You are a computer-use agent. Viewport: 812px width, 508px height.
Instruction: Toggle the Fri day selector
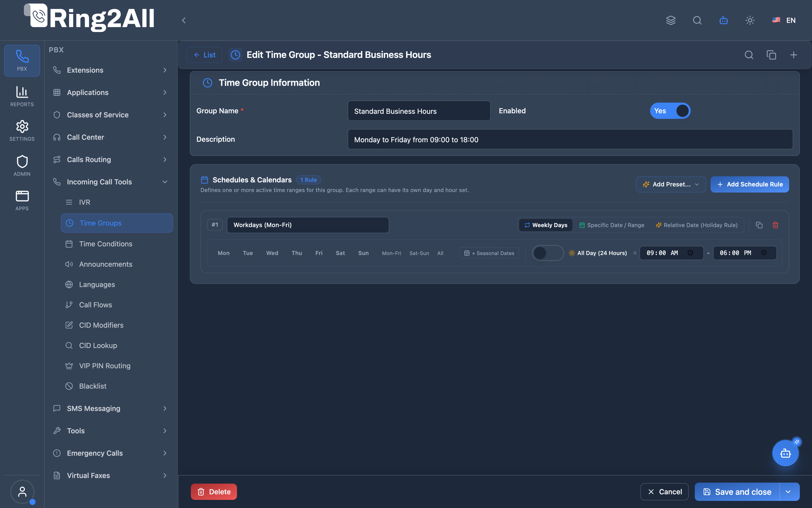click(x=319, y=253)
